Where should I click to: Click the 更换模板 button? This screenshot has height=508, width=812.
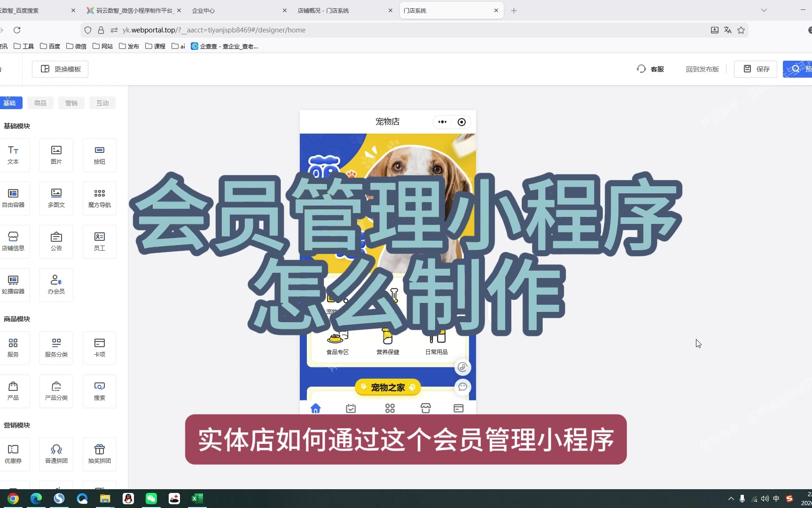(60, 69)
